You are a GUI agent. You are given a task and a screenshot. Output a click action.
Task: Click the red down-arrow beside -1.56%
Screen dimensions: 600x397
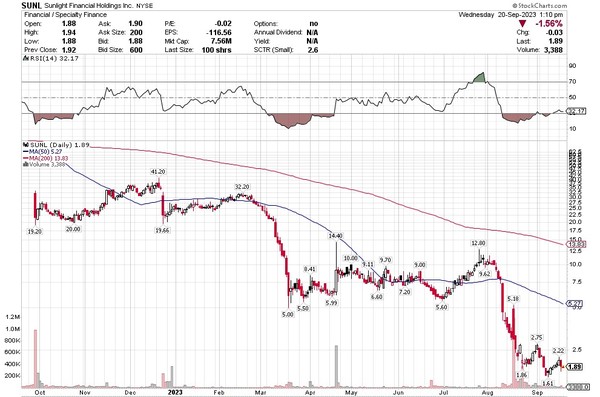tap(522, 24)
